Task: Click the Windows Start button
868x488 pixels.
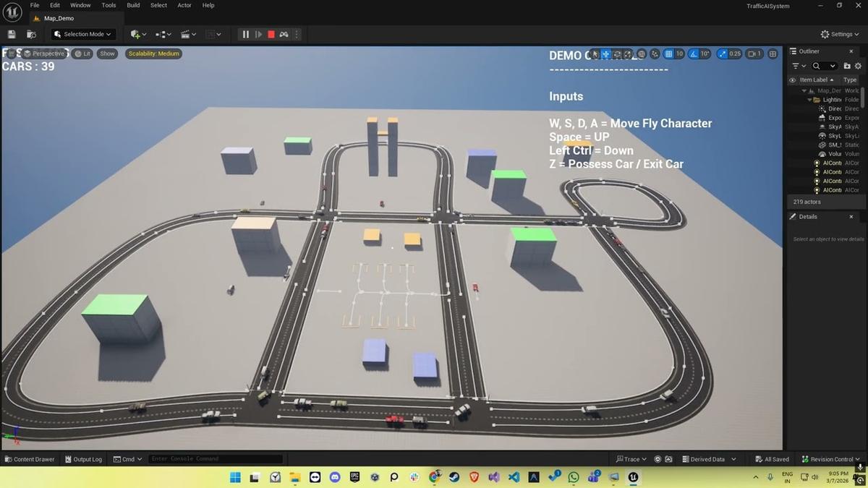Action: [235, 477]
